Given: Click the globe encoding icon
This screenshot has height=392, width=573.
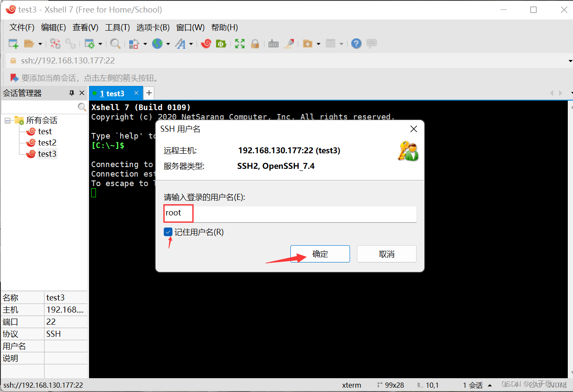Looking at the screenshot, I should (x=157, y=44).
